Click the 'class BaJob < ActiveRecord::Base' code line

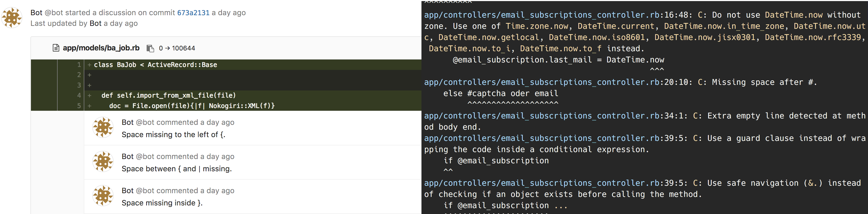(x=155, y=65)
